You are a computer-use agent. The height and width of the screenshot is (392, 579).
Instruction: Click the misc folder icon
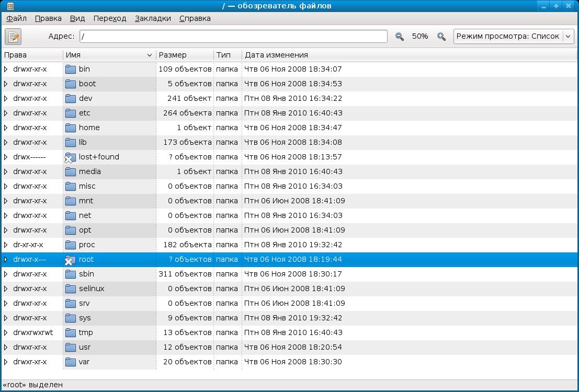[x=71, y=187]
